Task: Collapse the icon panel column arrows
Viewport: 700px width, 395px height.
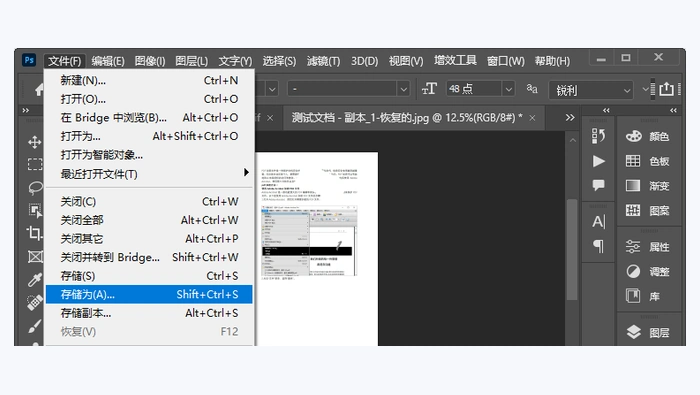Action: tap(606, 110)
